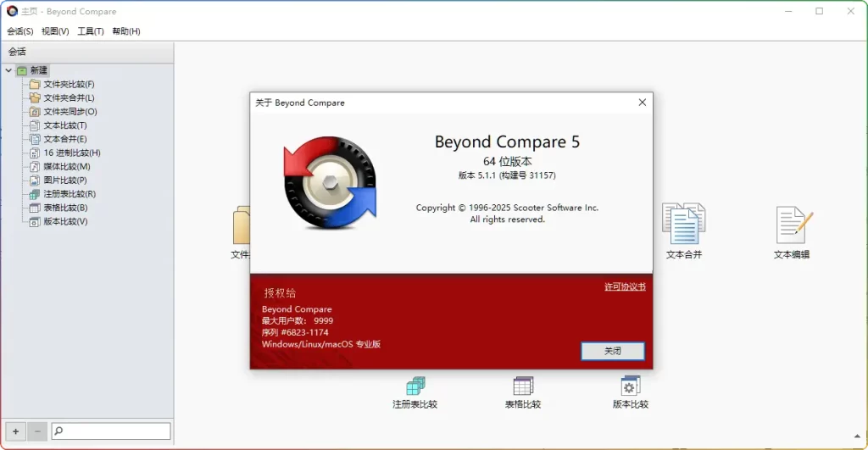Open the 文本合并 icon on home page
868x450 pixels.
click(684, 224)
